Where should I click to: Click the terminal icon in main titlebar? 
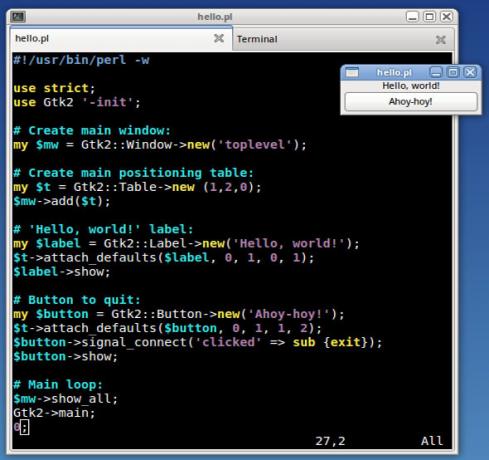tap(18, 17)
